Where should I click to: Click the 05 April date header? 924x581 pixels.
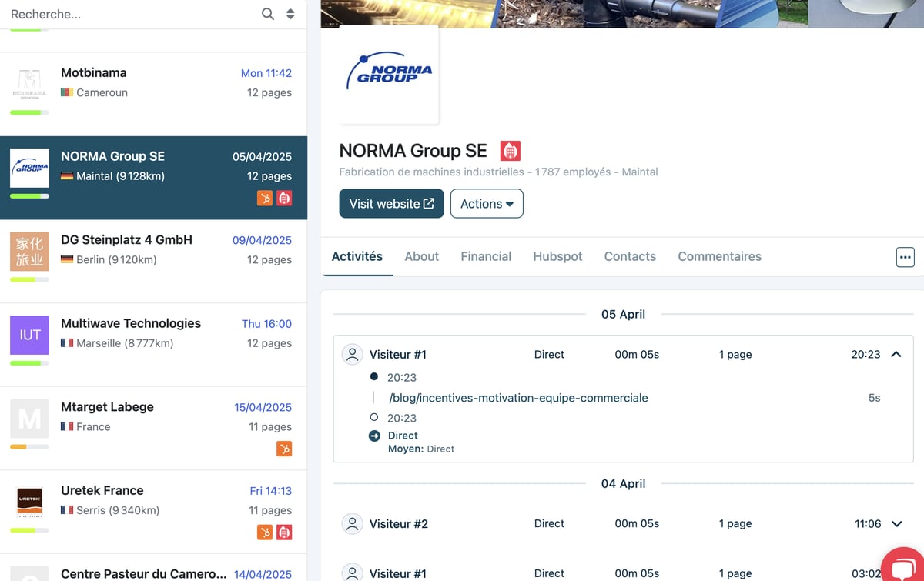pos(623,314)
